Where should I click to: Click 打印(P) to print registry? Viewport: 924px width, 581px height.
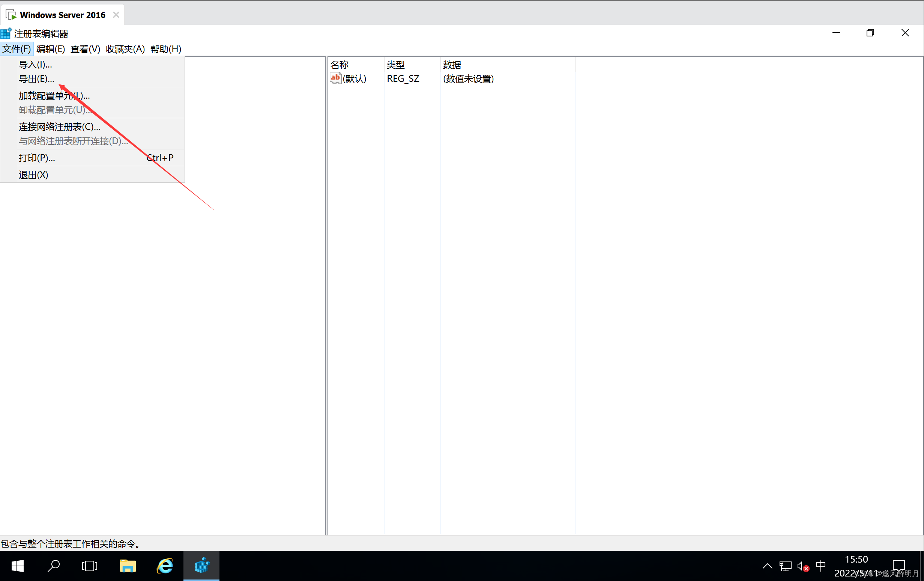tap(36, 157)
